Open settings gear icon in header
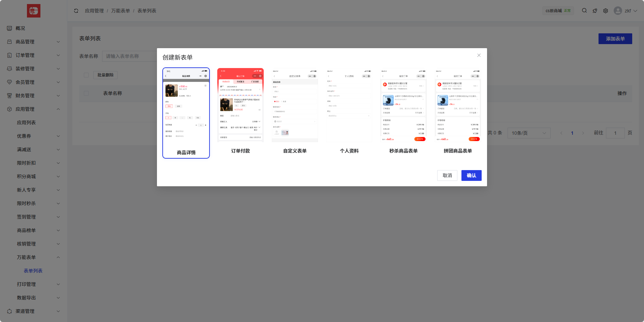 click(x=606, y=11)
